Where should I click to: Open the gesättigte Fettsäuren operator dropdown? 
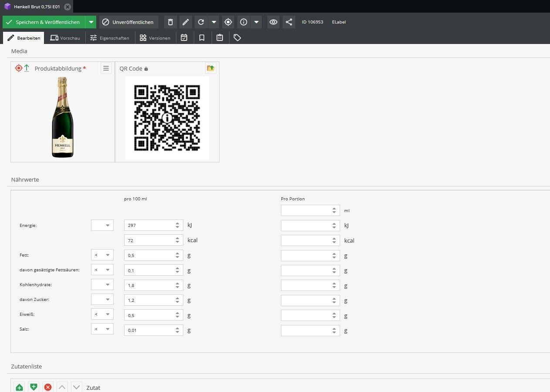click(x=102, y=270)
